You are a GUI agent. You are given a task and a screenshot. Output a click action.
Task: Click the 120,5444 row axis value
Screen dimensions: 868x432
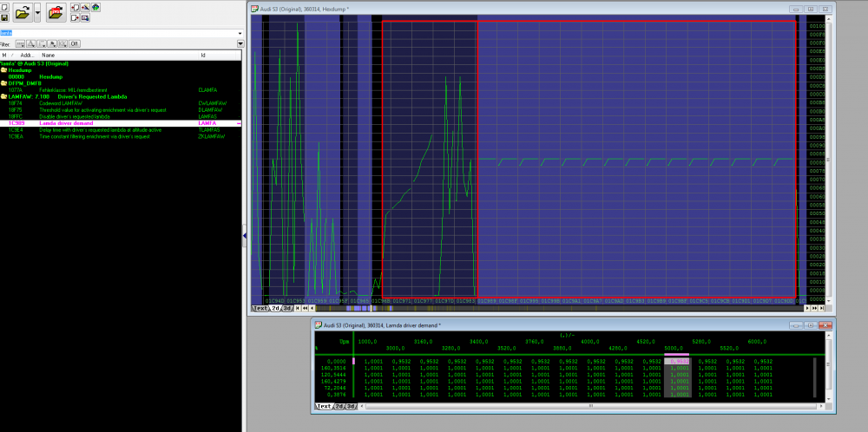[333, 375]
